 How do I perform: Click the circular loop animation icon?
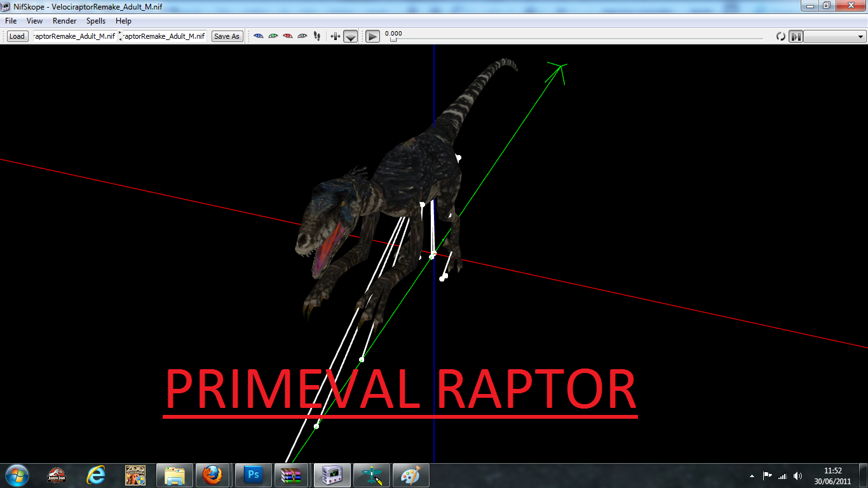781,36
